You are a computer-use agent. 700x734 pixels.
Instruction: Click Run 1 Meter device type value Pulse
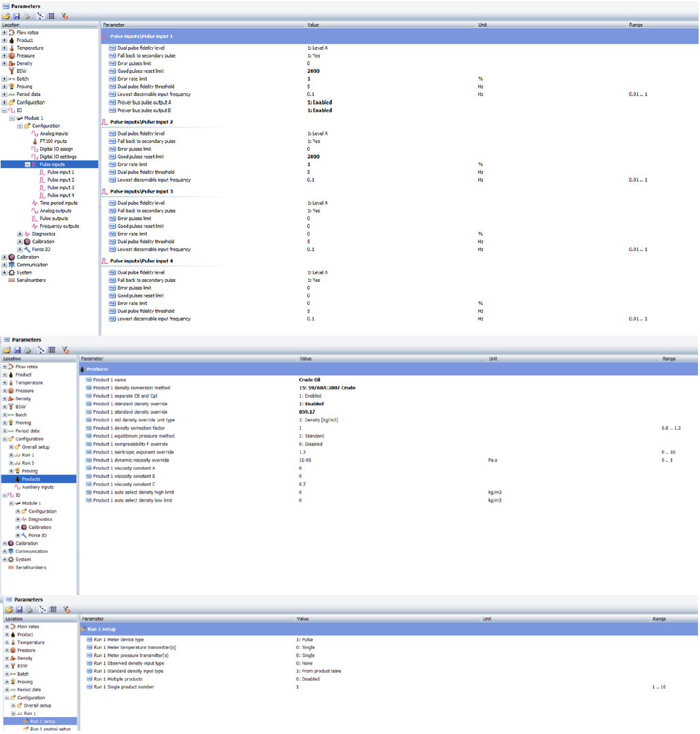click(x=304, y=640)
